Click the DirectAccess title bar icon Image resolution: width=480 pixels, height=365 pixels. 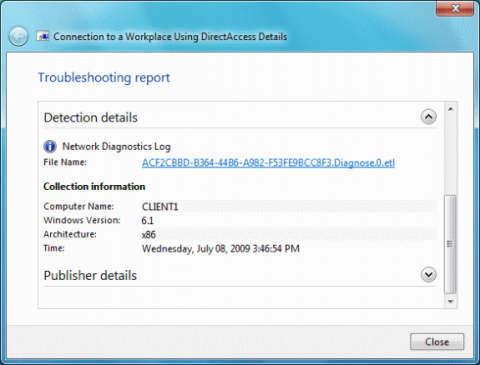[x=43, y=36]
